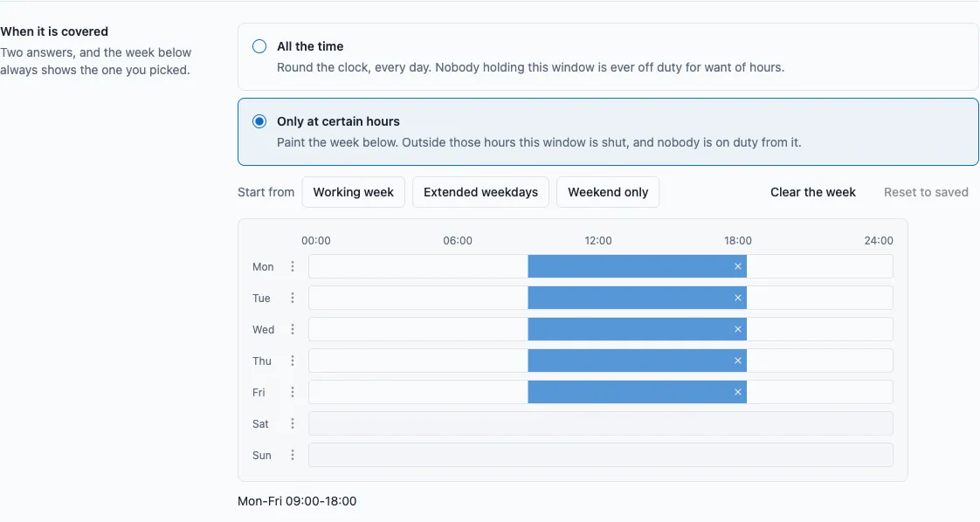Open the Tue row options menu
Screen dimensions: 980x522
coord(292,298)
